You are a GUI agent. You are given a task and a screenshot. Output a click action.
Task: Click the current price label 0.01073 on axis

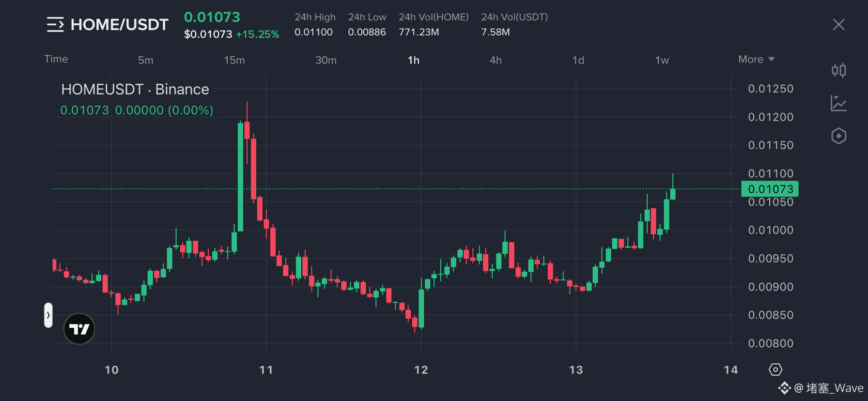click(770, 189)
